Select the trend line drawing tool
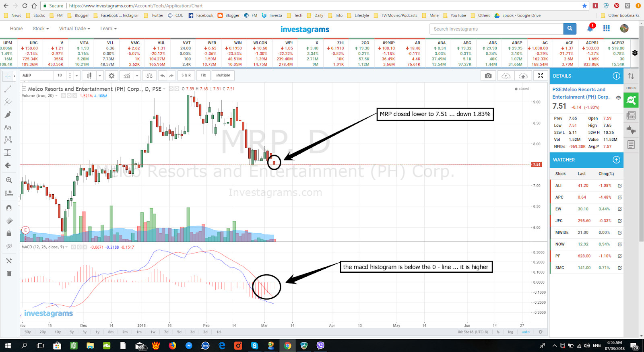 click(8, 89)
